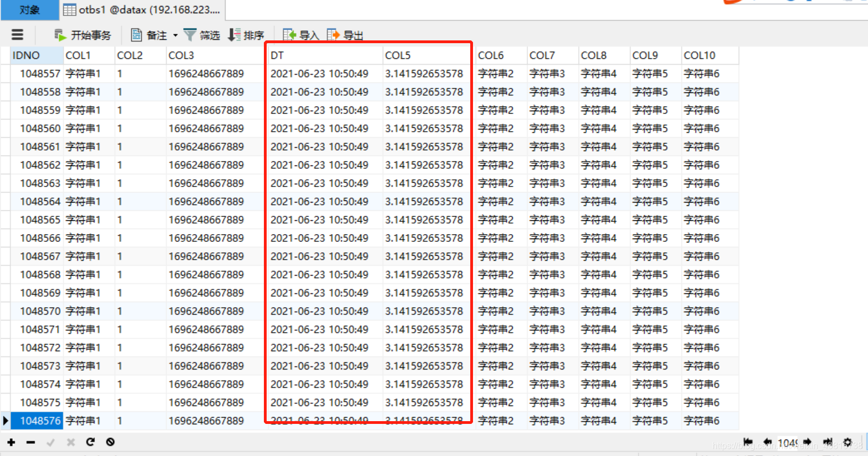Image resolution: width=868 pixels, height=456 pixels.
Task: Refresh the table with the refresh icon
Action: click(91, 442)
